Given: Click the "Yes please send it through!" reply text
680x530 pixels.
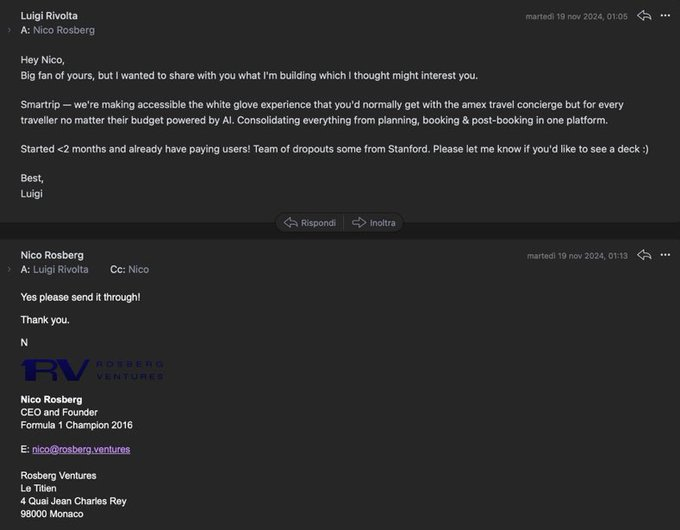Looking at the screenshot, I should click(x=80, y=297).
